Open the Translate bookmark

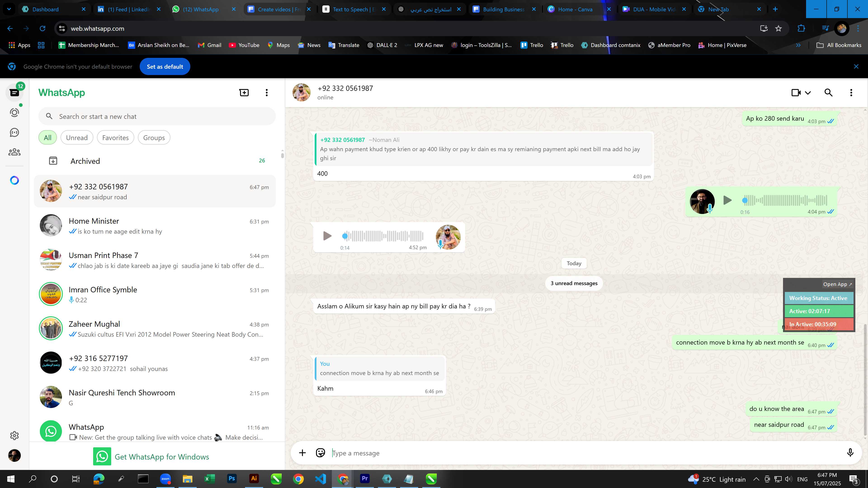click(x=344, y=45)
